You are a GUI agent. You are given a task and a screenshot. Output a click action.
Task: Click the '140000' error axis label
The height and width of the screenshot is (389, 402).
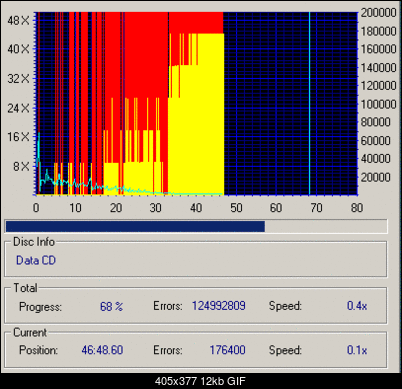(379, 68)
